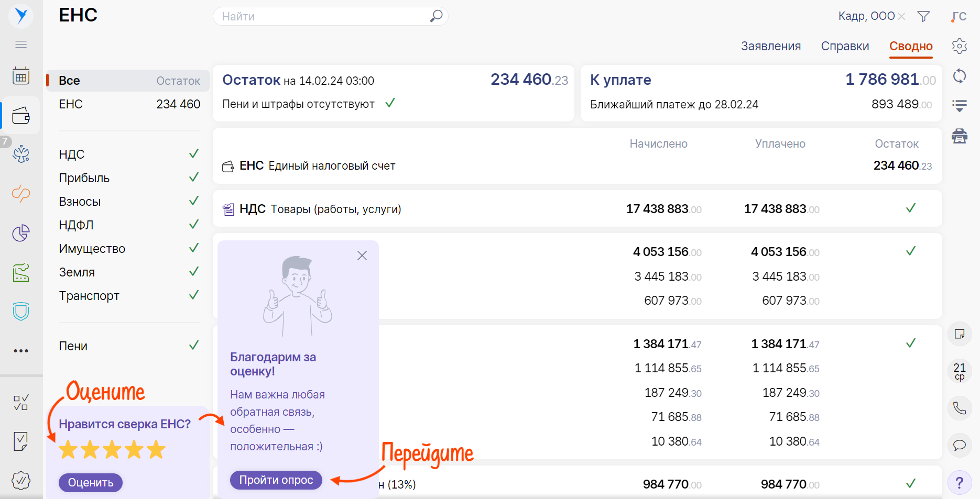Rate with the fifth star
Viewport: 980px width, 499px height.
156,450
